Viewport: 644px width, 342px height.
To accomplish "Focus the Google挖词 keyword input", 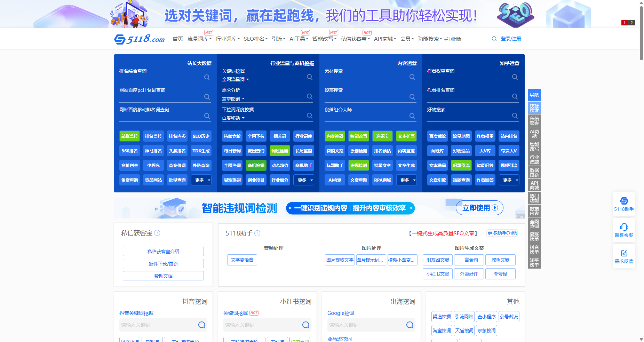I will coord(366,325).
